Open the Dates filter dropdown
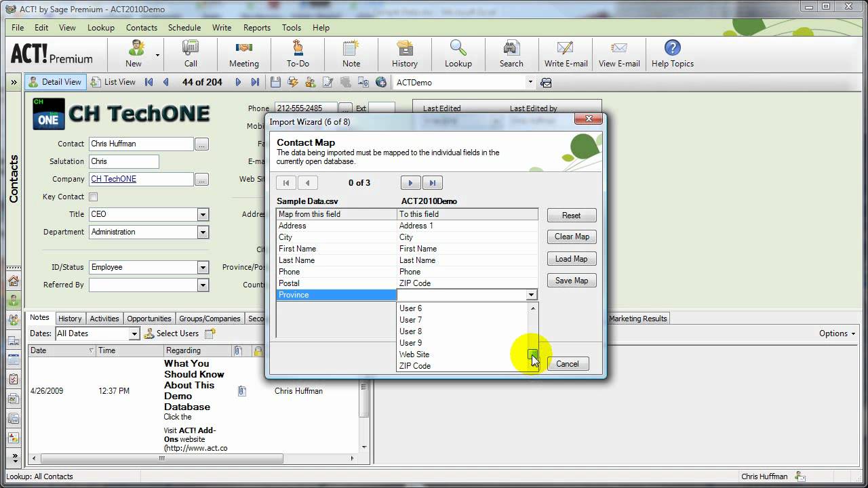 point(134,333)
